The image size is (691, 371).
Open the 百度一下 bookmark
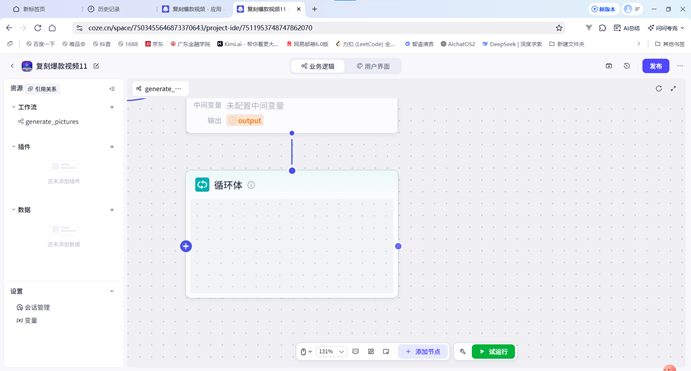41,44
